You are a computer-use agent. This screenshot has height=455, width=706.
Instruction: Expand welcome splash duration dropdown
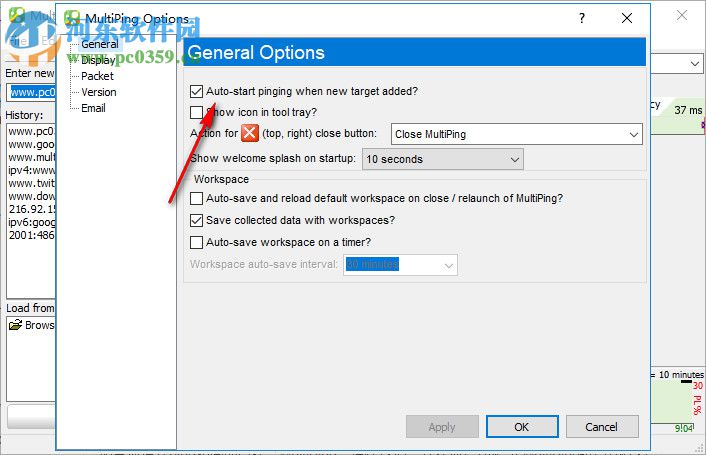[443, 159]
